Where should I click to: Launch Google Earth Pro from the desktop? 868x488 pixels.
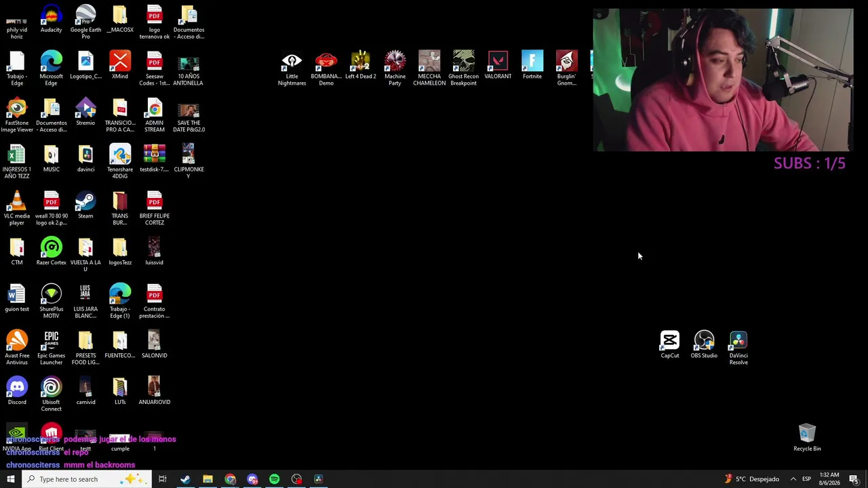[x=85, y=22]
